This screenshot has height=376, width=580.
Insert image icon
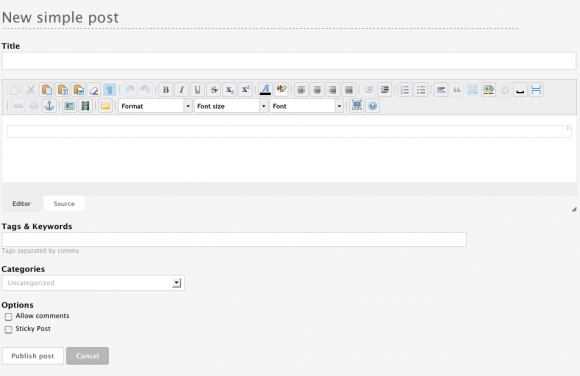[x=69, y=106]
